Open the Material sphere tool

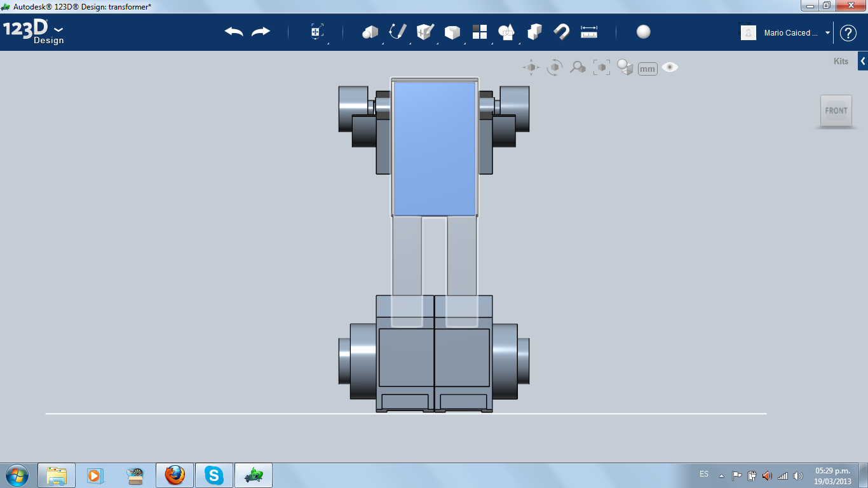pyautogui.click(x=644, y=32)
